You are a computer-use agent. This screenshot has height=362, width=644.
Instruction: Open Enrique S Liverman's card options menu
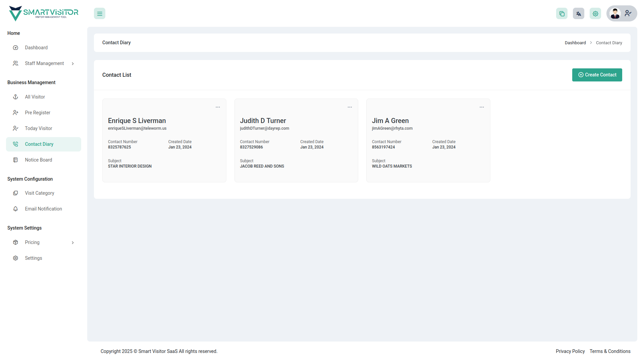218,107
